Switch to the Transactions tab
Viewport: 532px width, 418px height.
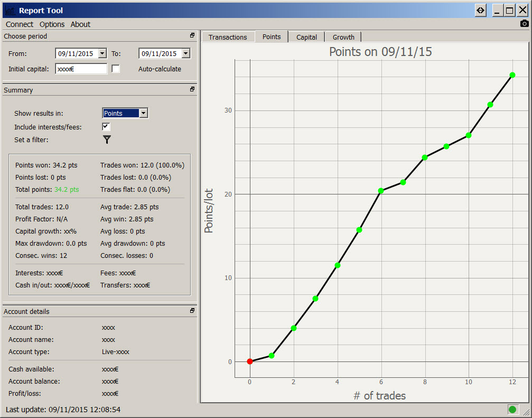coord(228,37)
